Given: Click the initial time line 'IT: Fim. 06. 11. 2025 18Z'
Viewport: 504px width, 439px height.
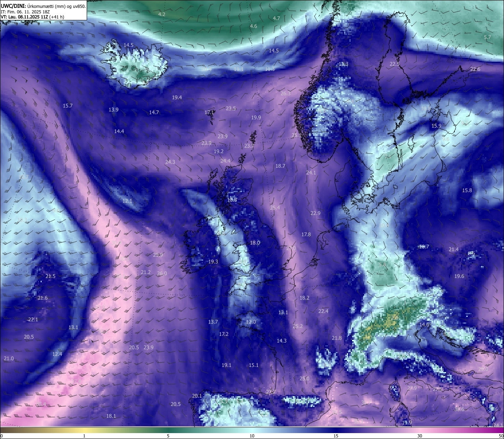Looking at the screenshot, I should (26, 12).
